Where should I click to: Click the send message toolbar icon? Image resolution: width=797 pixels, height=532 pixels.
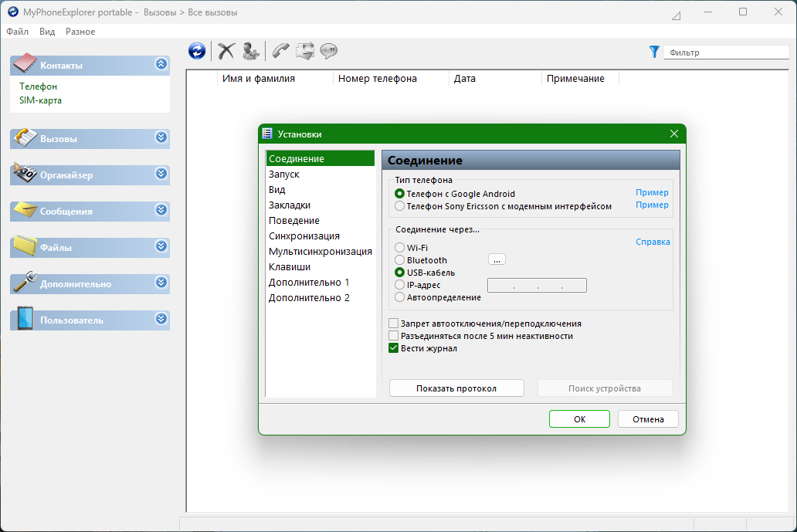click(305, 51)
